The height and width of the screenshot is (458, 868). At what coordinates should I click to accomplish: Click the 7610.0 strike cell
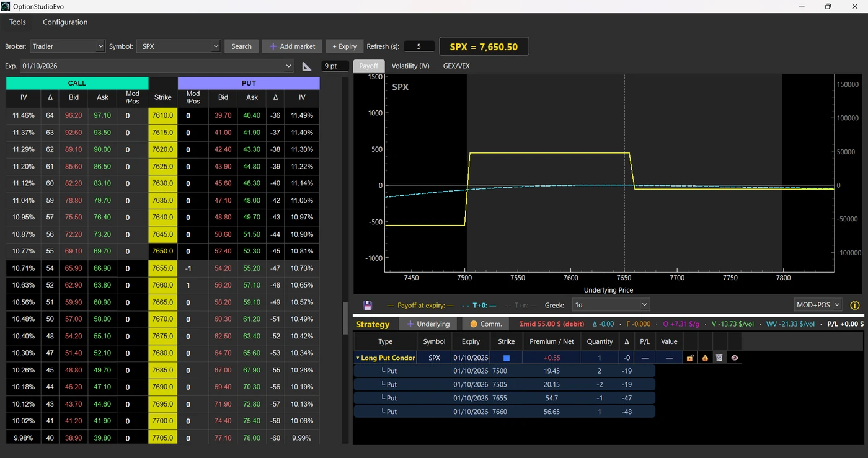pyautogui.click(x=163, y=115)
